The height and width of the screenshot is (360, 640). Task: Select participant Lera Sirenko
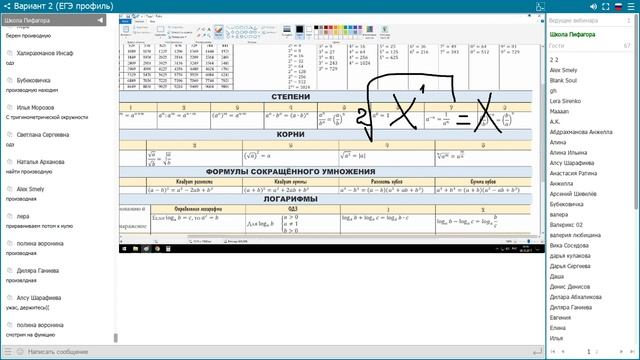[565, 101]
